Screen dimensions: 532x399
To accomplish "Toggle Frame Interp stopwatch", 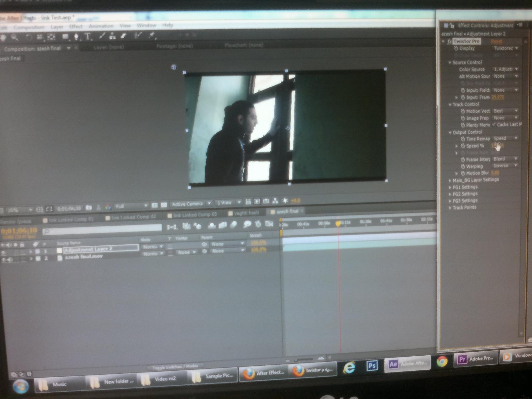I will [x=463, y=160].
